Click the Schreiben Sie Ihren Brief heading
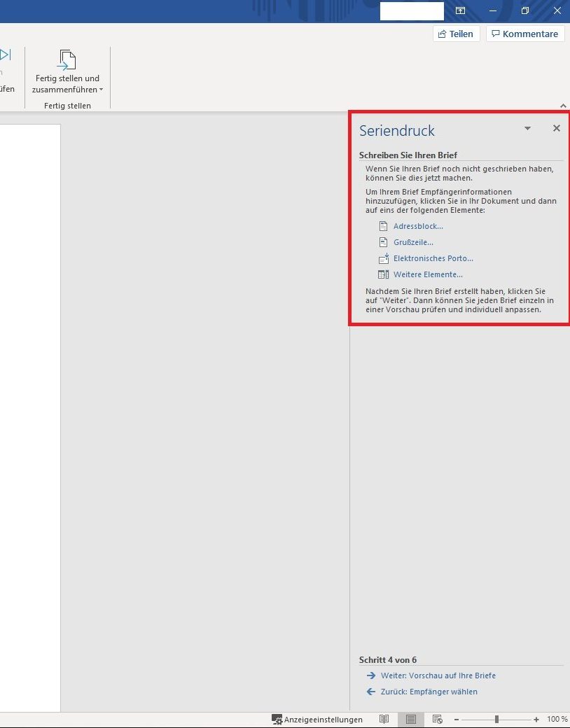Viewport: 570px width, 728px height. (x=408, y=155)
